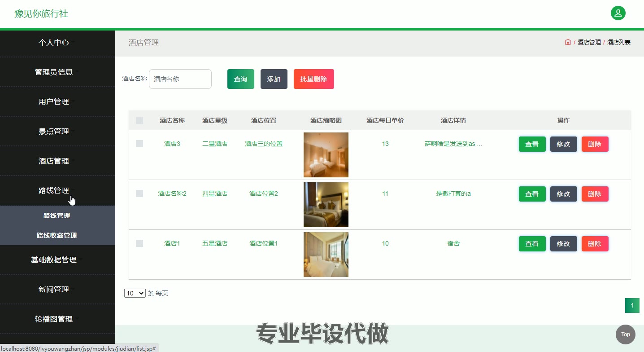Click the Top back-to-top button

pyautogui.click(x=626, y=334)
